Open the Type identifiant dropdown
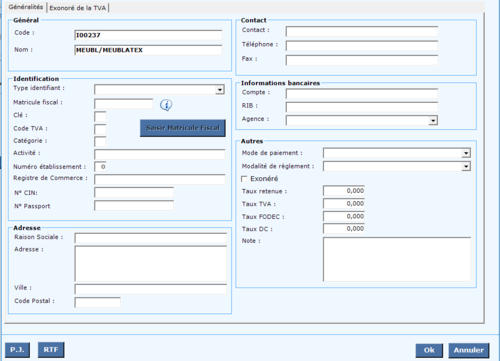Screen dimensions: 500x361 coord(219,90)
